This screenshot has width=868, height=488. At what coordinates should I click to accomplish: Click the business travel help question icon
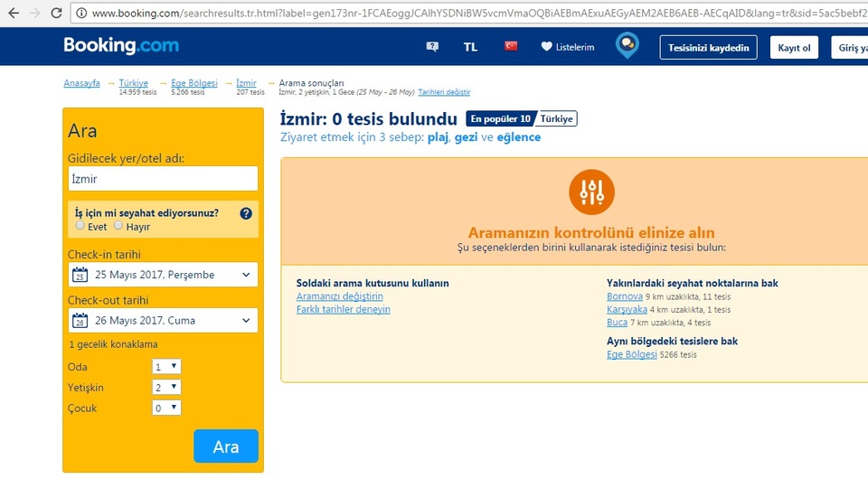pos(246,214)
